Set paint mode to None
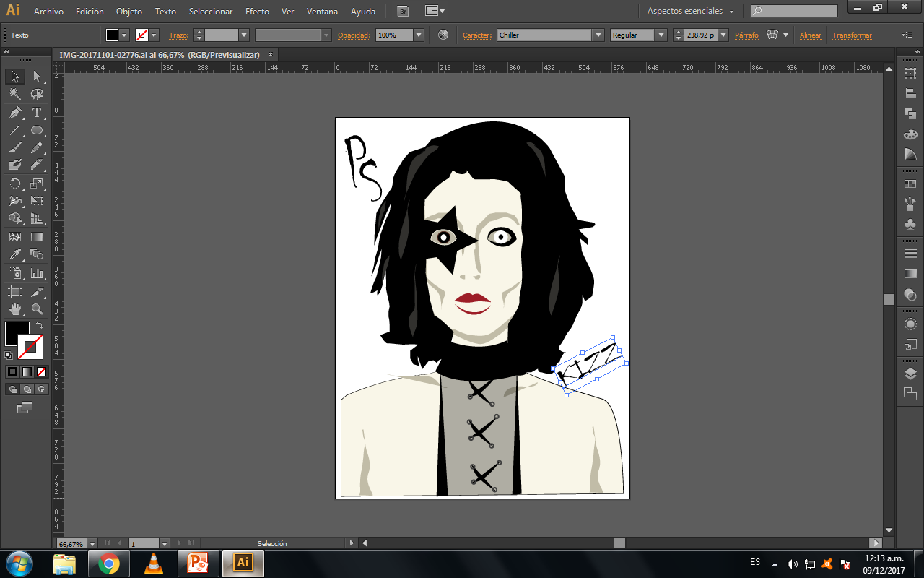The image size is (924, 578). [41, 372]
